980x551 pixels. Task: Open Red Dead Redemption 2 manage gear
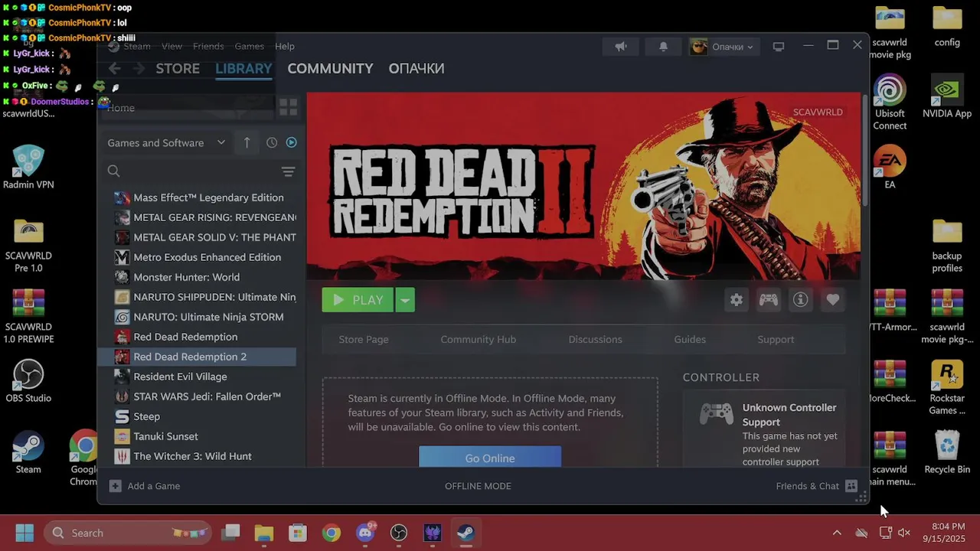click(x=737, y=300)
